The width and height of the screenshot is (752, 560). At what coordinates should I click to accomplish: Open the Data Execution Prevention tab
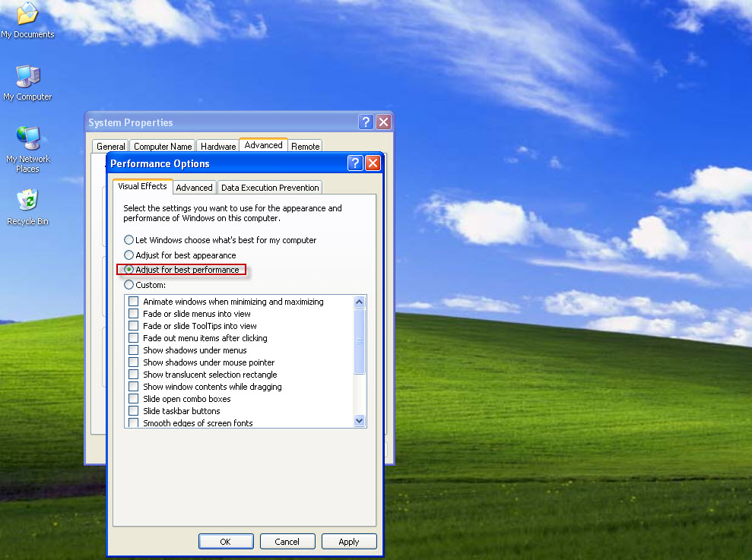(270, 188)
